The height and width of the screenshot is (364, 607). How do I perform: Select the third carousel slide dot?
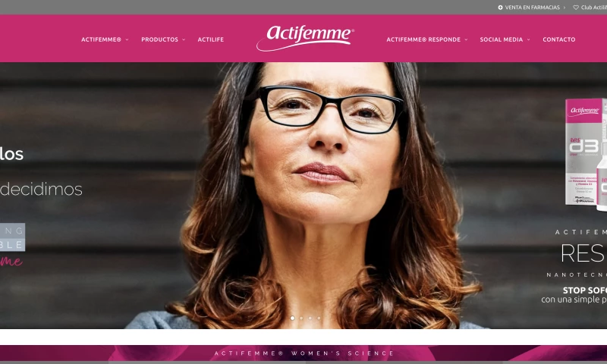pyautogui.click(x=310, y=318)
